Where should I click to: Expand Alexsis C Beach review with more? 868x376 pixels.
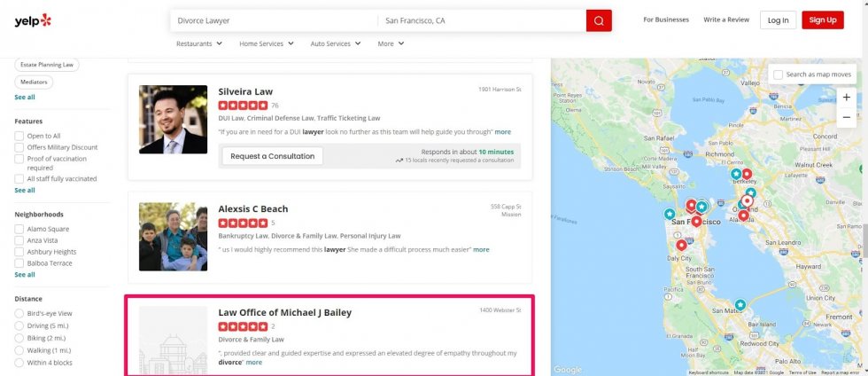(x=481, y=249)
